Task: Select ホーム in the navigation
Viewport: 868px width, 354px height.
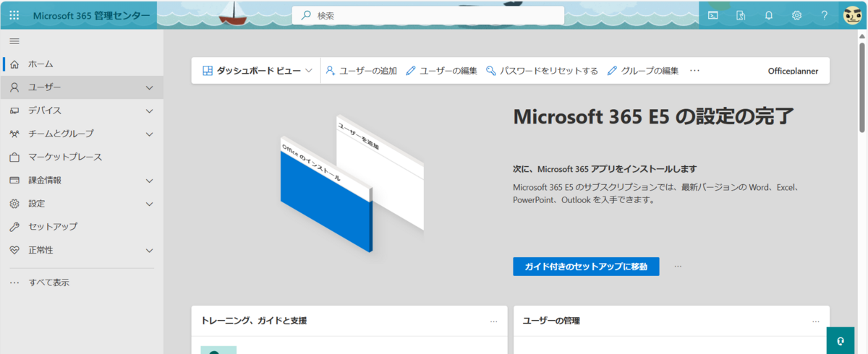Action: click(x=82, y=64)
